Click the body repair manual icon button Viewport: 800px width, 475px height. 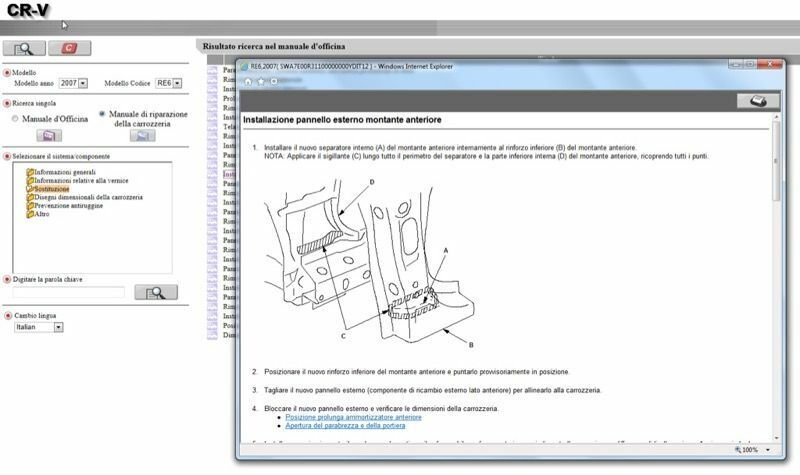coord(142,135)
